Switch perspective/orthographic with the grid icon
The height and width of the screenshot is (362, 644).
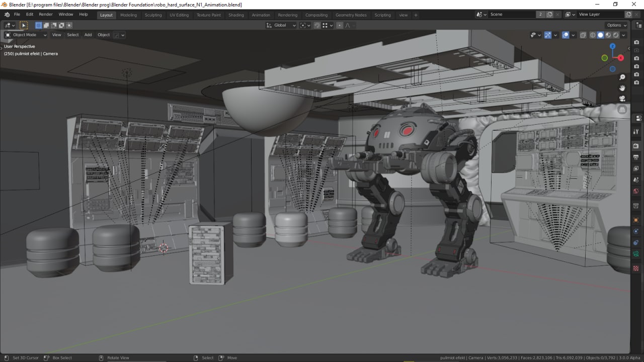622,109
